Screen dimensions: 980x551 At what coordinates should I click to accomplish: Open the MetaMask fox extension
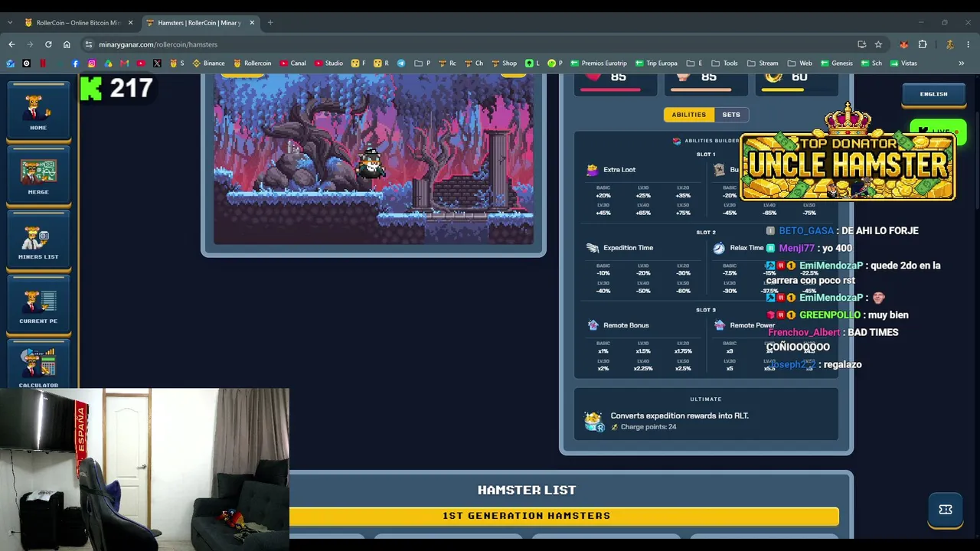pos(904,44)
